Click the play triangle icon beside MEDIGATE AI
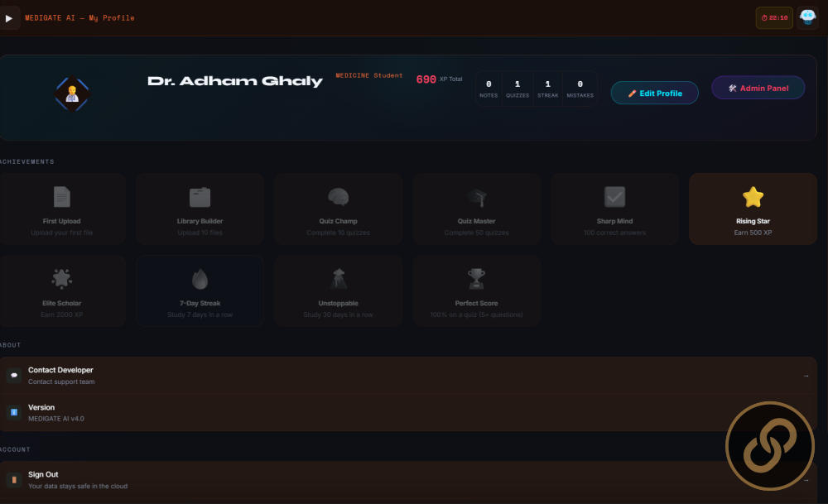The width and height of the screenshot is (828, 504). pyautogui.click(x=9, y=18)
